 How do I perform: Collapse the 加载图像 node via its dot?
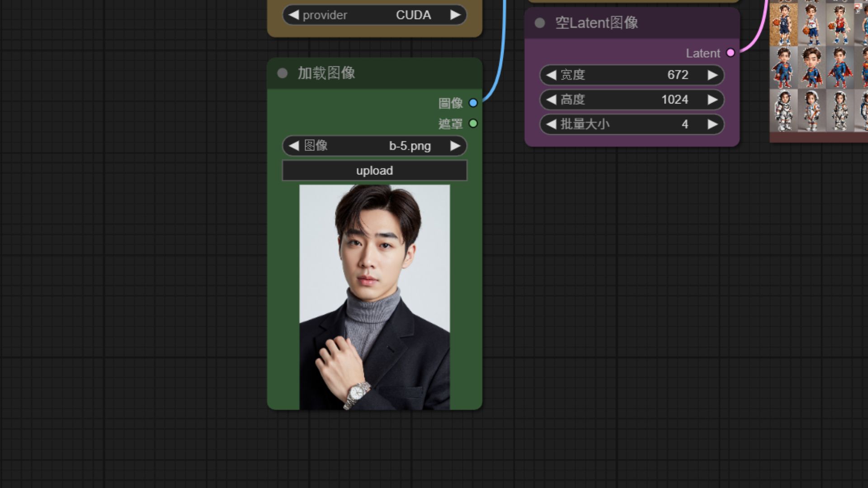[283, 73]
